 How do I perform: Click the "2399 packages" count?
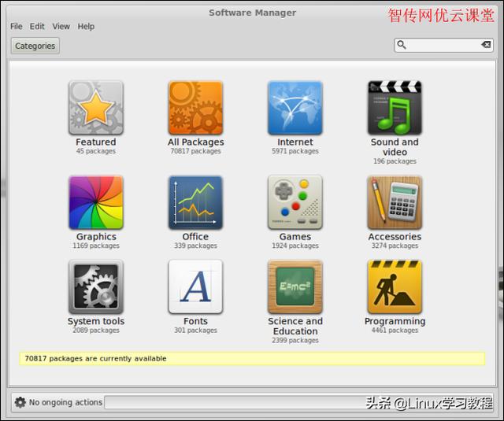coord(295,341)
